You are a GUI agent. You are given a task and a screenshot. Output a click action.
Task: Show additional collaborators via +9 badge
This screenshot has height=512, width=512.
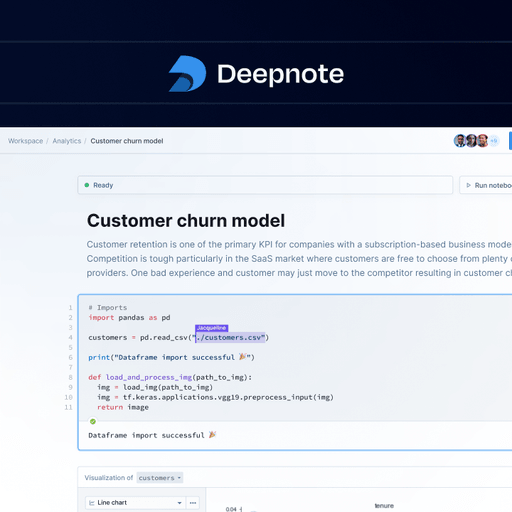click(494, 141)
